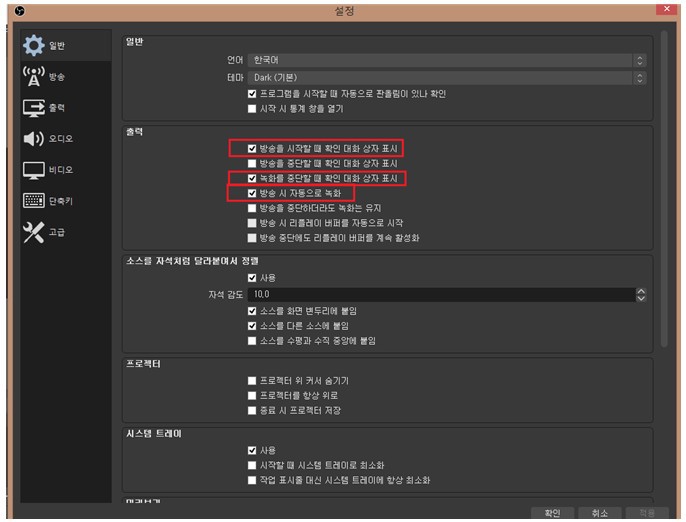Screen dimensions: 686x522
Task: Click the settings panel vertical scrollbar
Action: [x=664, y=189]
